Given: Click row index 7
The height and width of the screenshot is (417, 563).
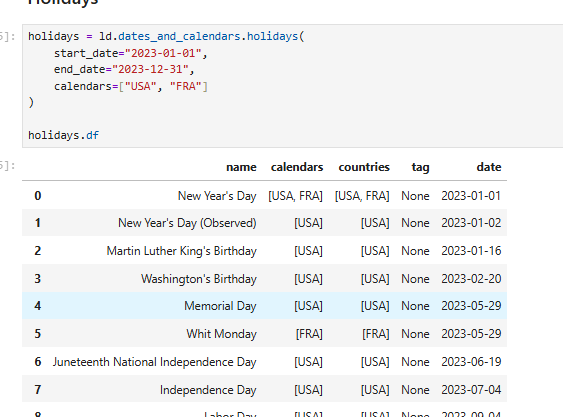Looking at the screenshot, I should click(38, 390).
